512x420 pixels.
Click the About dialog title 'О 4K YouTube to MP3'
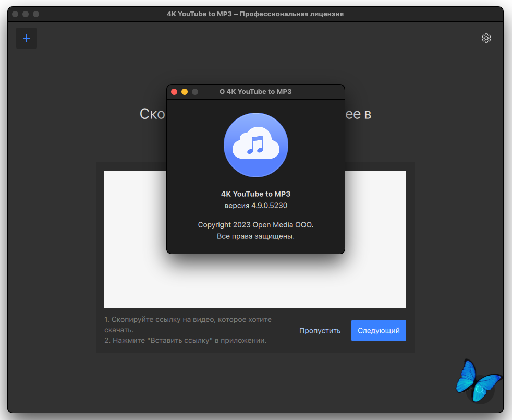pyautogui.click(x=255, y=92)
